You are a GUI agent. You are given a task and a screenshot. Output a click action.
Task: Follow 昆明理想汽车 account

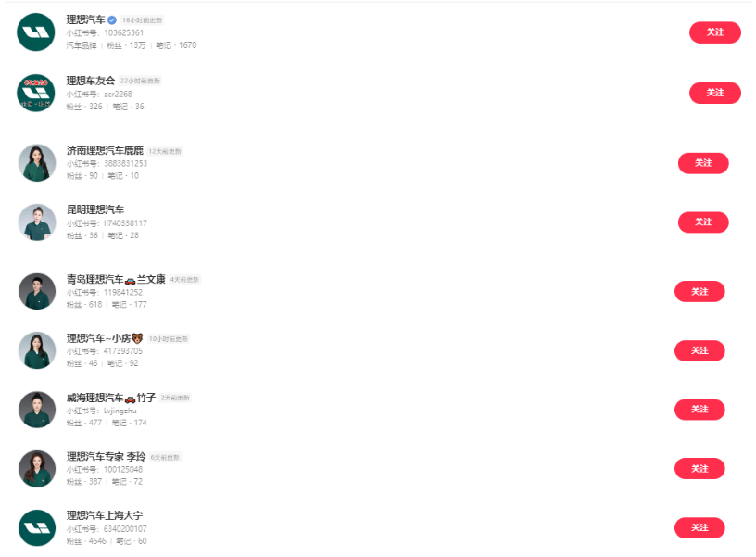[703, 222]
